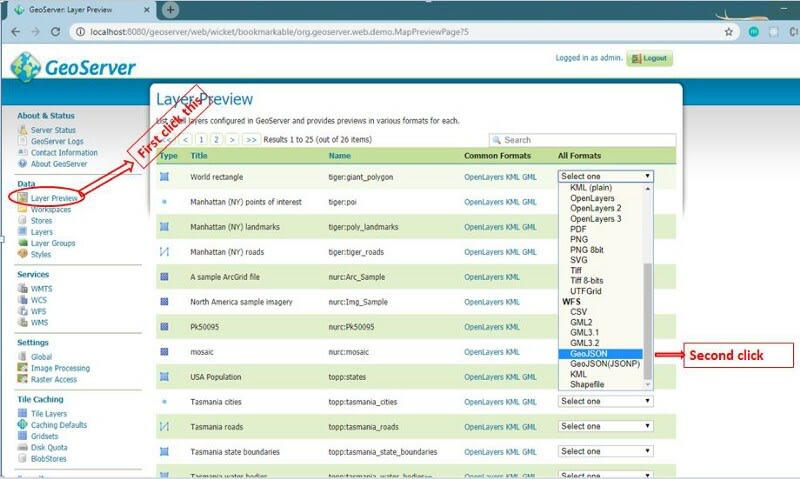The height and width of the screenshot is (479, 800).
Task: Select GeoJSON in the formats list
Action: (x=600, y=354)
